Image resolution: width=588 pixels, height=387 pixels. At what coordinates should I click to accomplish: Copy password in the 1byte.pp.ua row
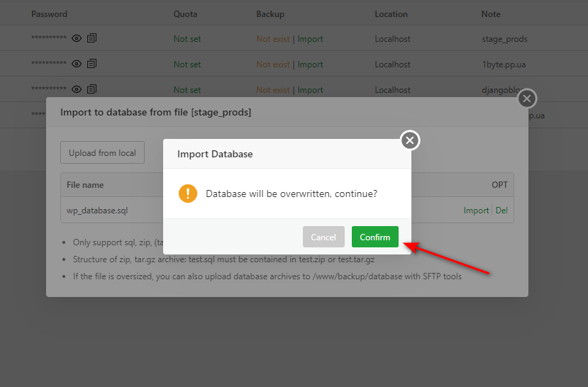(x=91, y=64)
